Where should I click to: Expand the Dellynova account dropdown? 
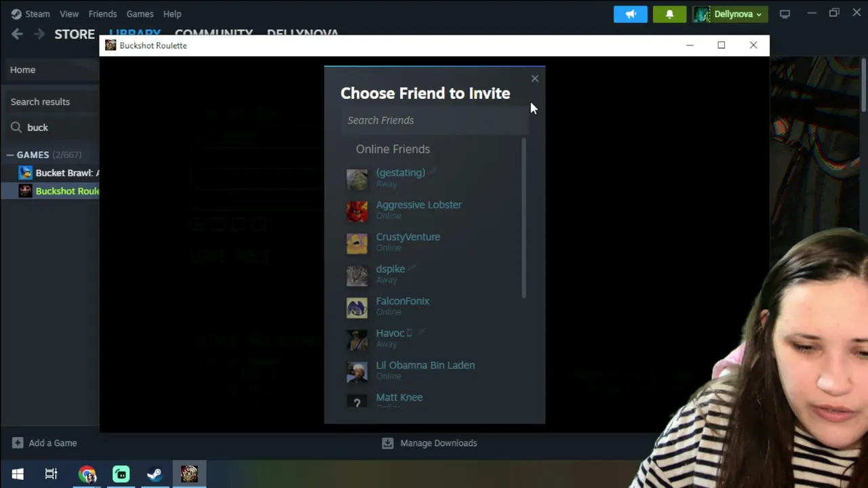731,14
